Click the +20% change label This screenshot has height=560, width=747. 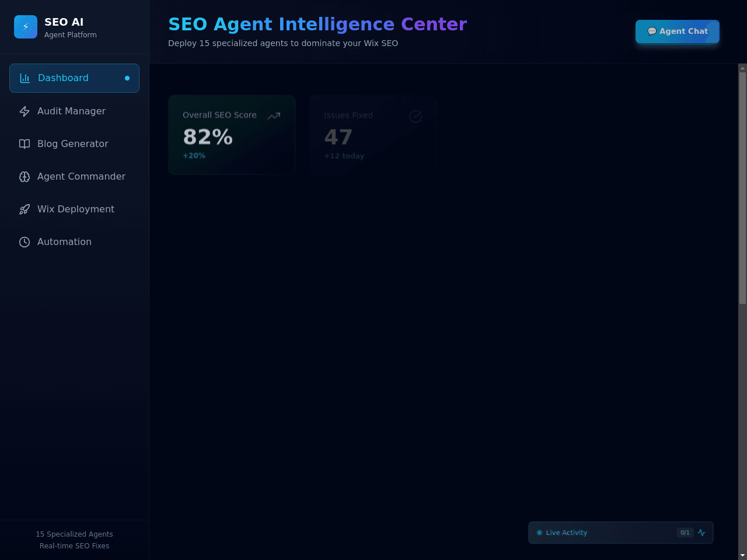(194, 156)
